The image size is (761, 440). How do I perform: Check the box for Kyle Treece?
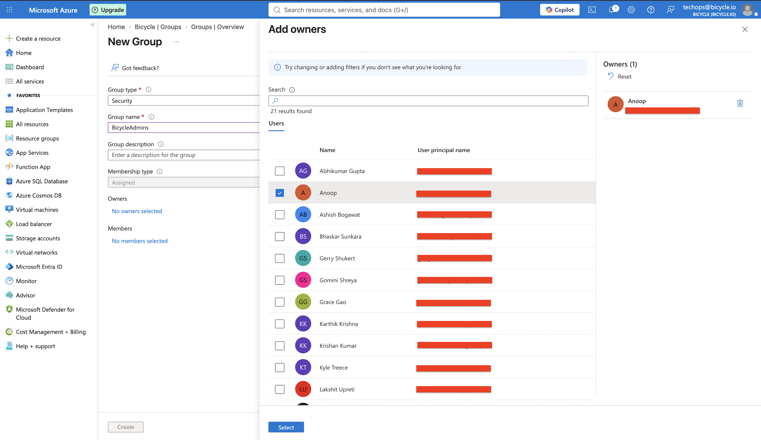tap(280, 367)
